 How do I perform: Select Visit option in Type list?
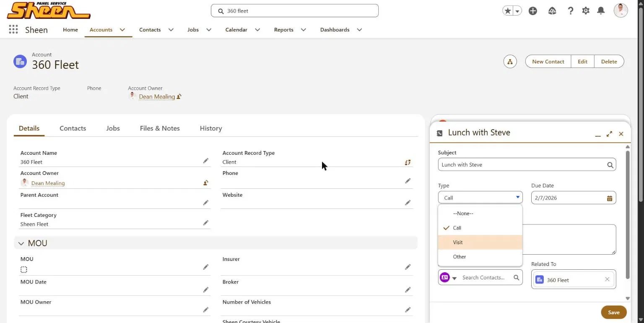click(x=480, y=242)
